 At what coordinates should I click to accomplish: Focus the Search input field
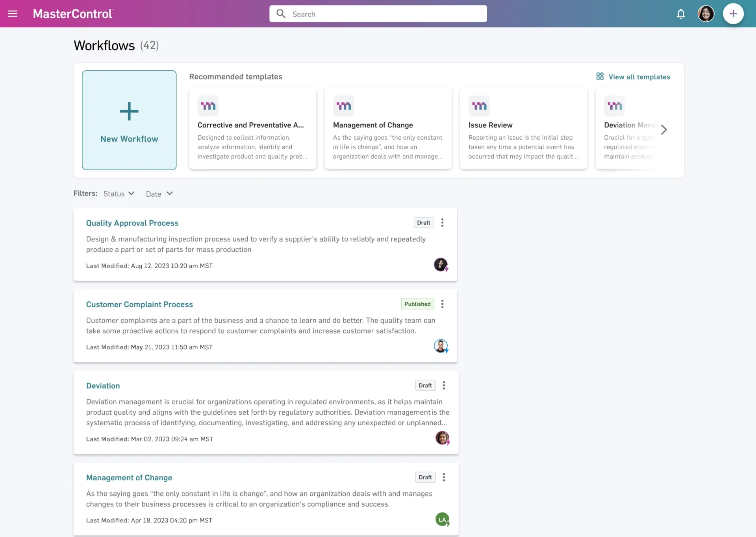(378, 14)
